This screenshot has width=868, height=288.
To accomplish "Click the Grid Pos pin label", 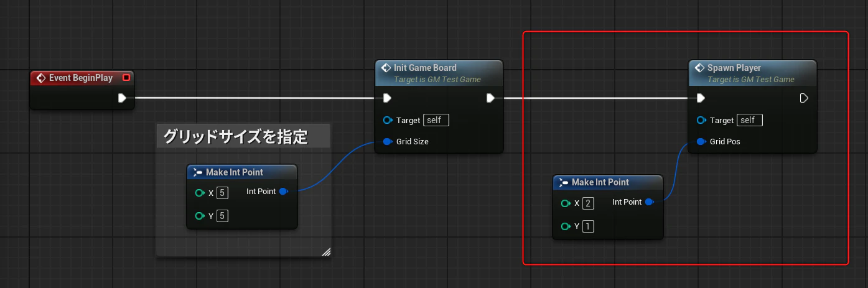I will (725, 141).
